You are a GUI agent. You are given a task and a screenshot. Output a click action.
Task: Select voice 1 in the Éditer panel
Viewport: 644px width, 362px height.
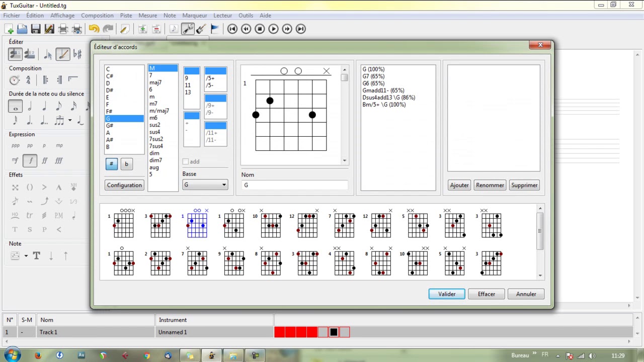(15, 54)
